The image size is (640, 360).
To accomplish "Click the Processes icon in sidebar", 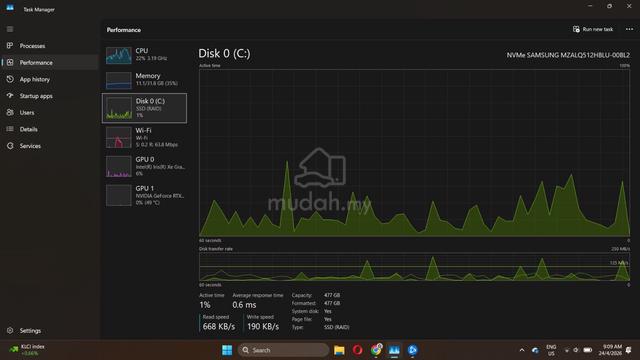I will pos(10,45).
